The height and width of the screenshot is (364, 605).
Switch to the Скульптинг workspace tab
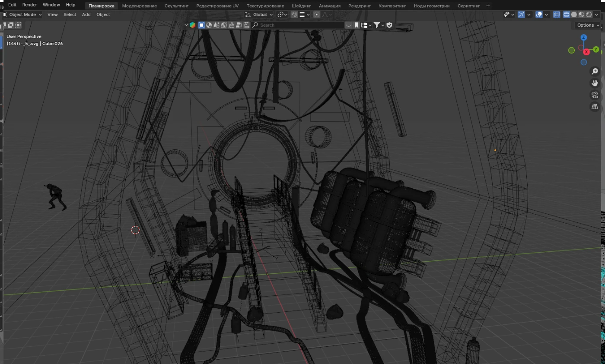pos(176,6)
